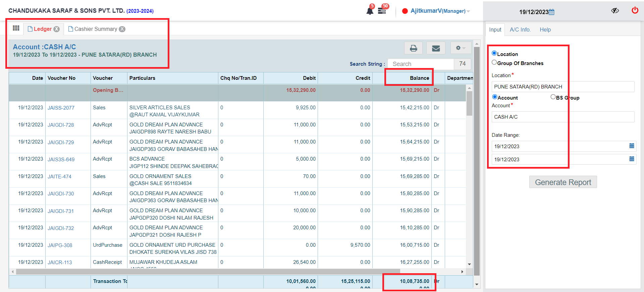644x292 pixels.
Task: Open voucher JAIGDI-731
Action: pyautogui.click(x=61, y=211)
